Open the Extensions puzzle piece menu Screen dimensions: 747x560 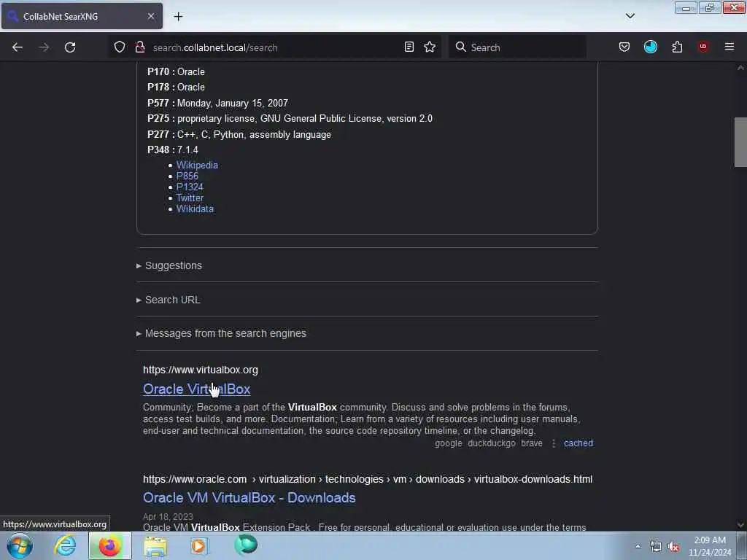coord(677,47)
